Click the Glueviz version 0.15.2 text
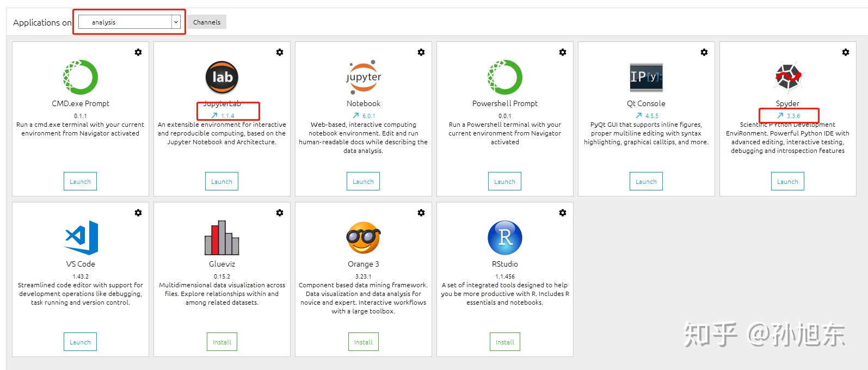Image resolution: width=868 pixels, height=370 pixels. (x=222, y=276)
